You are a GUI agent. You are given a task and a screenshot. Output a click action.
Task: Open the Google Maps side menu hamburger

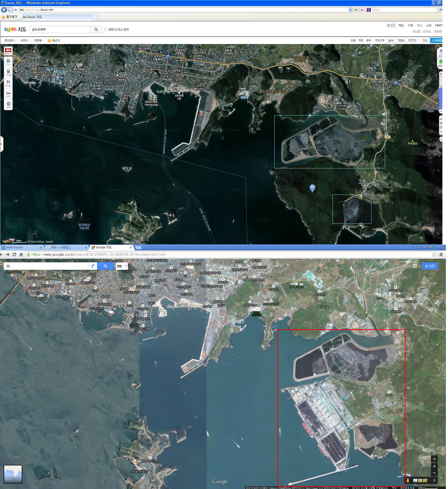(x=8, y=266)
